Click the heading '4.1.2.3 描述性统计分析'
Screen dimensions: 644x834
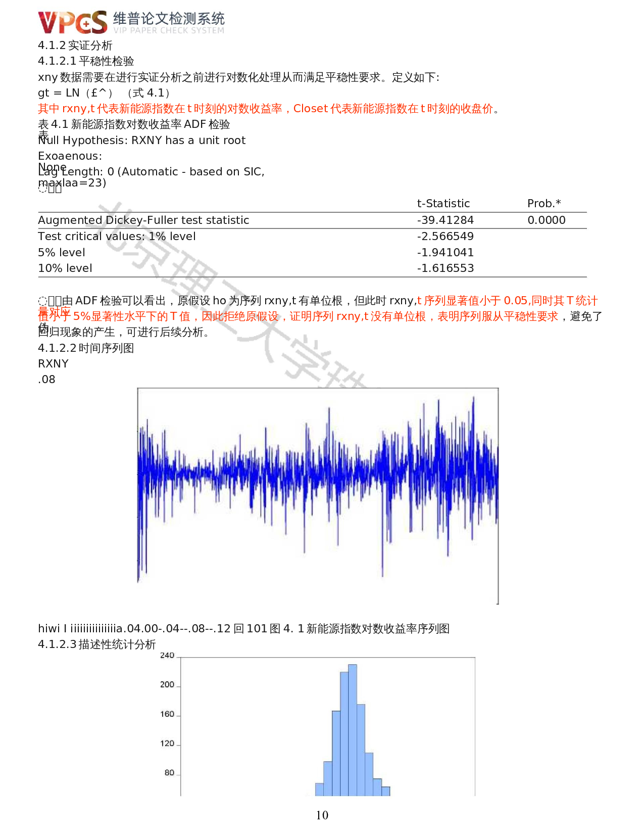click(97, 644)
